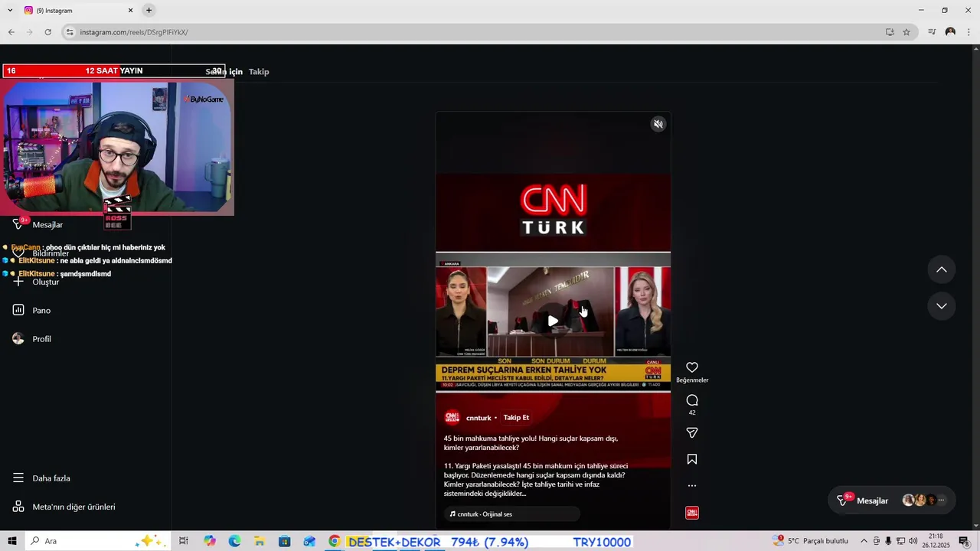980x551 pixels.
Task: Click the hamburger icon beside Daha fazla
Action: [18, 478]
